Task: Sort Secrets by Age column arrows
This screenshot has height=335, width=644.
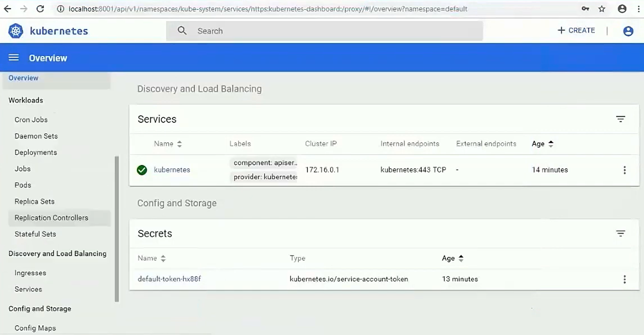Action: coord(461,258)
